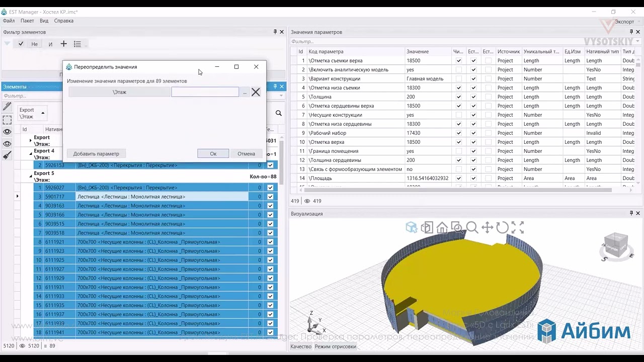Image resolution: width=644 pixels, height=362 pixels.
Task: Activate the dashed rectangle selection tool
Action: coord(7,120)
